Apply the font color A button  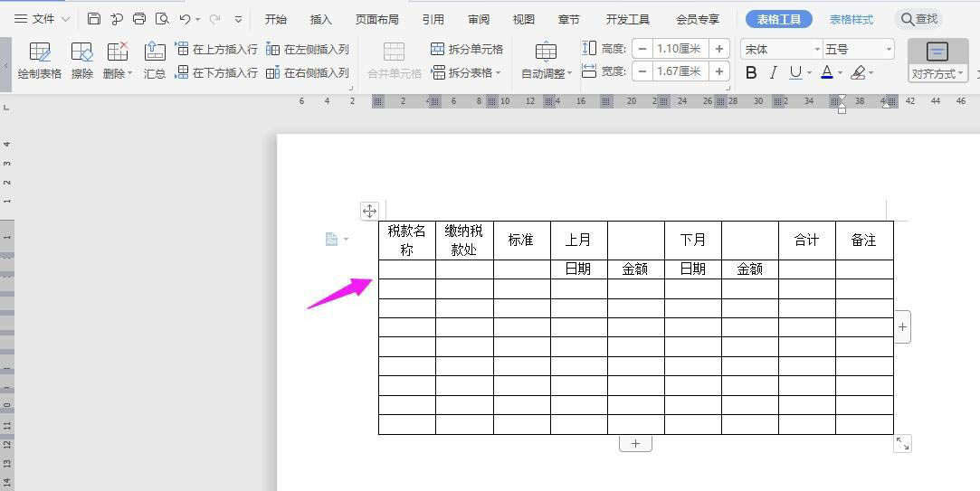(x=827, y=73)
